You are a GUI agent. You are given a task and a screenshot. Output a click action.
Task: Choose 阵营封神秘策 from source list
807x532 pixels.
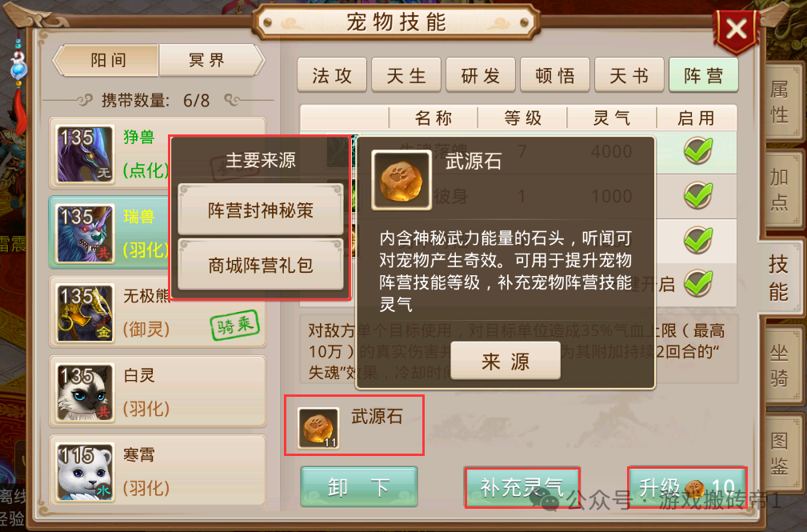[x=261, y=210]
